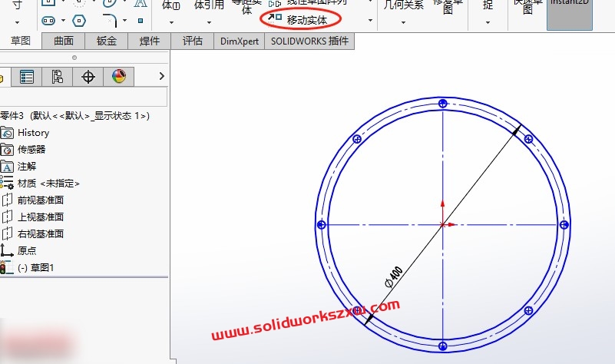Select the 右视基准面 tree item
The width and height of the screenshot is (615, 364).
point(41,233)
